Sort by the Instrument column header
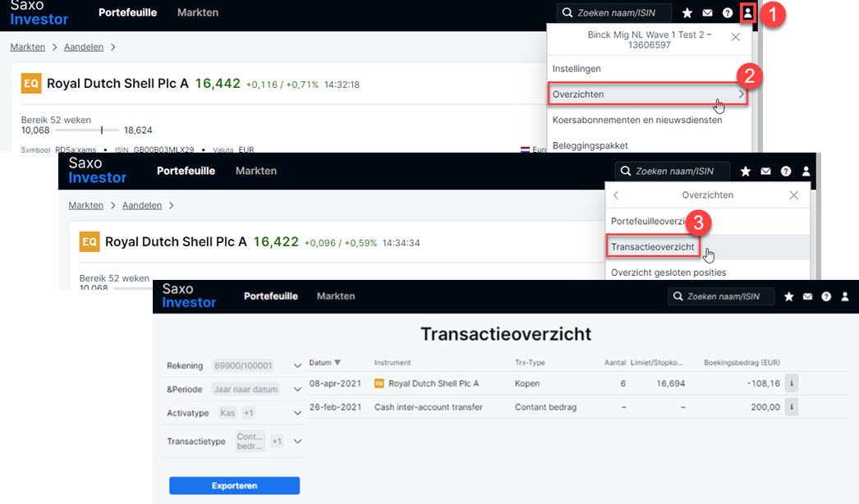The width and height of the screenshot is (859, 504). tap(393, 363)
